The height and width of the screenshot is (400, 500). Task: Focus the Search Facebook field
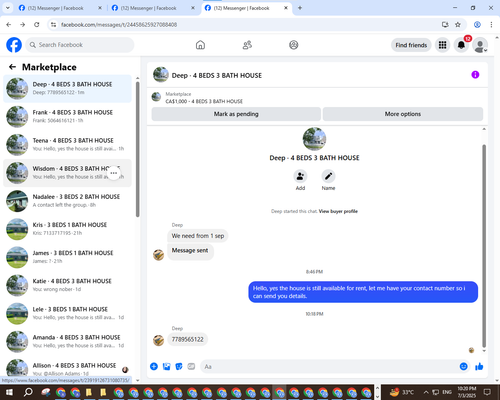tap(80, 45)
